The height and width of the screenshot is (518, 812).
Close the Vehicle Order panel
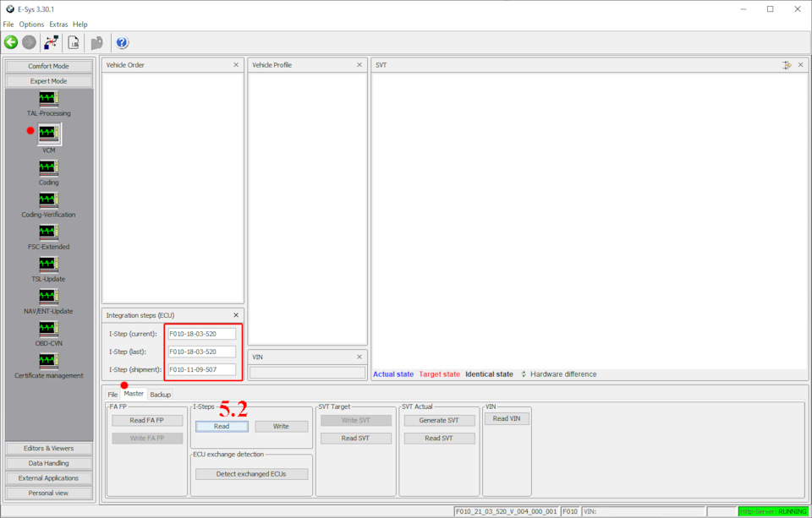pyautogui.click(x=236, y=65)
